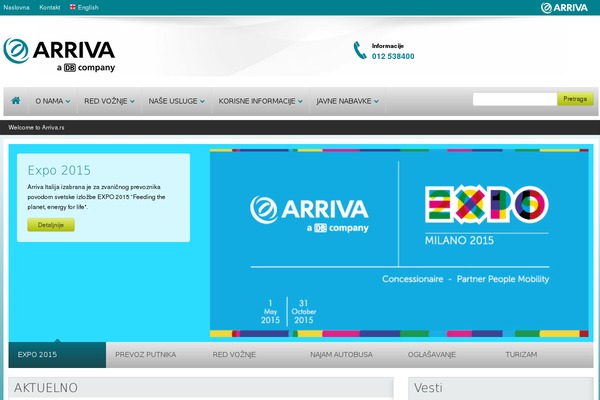Open the NAŠE USLUGE dropdown menu

176,101
